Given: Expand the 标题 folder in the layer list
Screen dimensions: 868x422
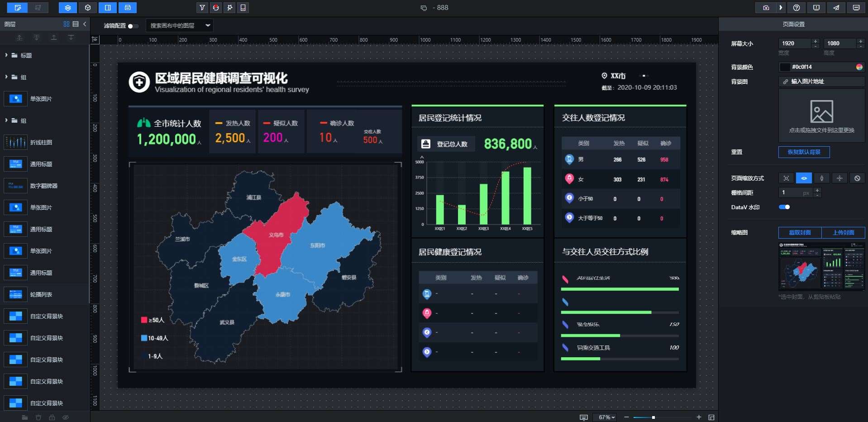Looking at the screenshot, I should click(6, 55).
